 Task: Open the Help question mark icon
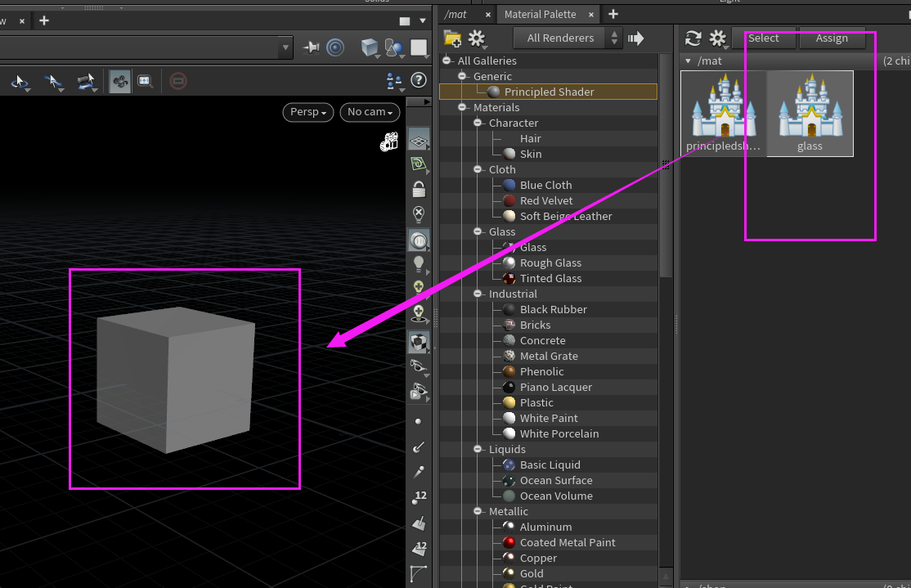[x=419, y=79]
